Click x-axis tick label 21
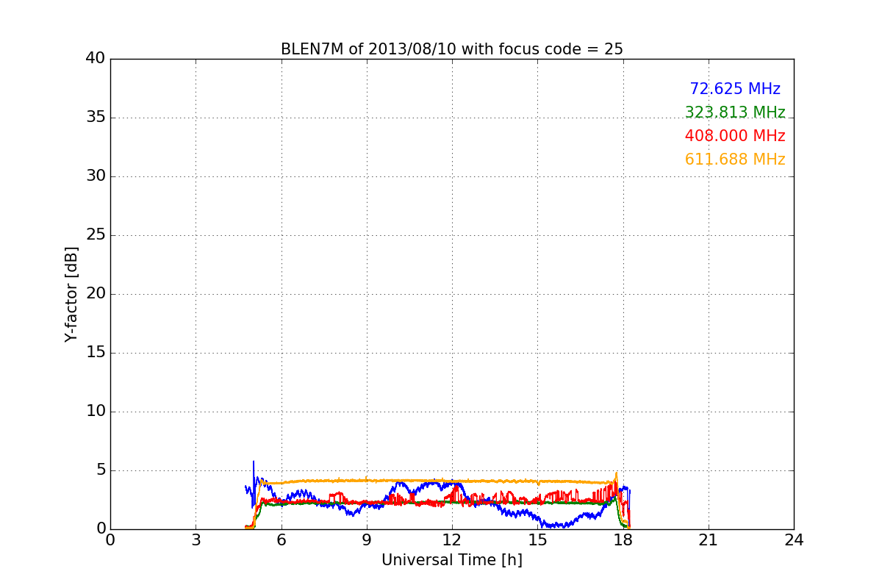Viewport: 882px width, 588px height. point(709,539)
